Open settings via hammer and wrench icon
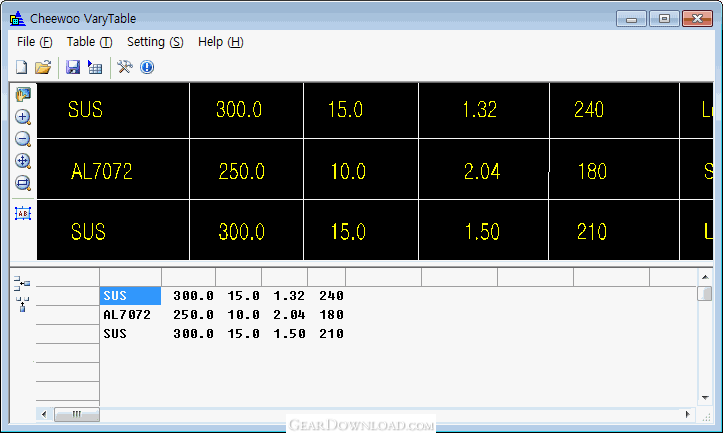The width and height of the screenshot is (723, 433). pos(124,67)
